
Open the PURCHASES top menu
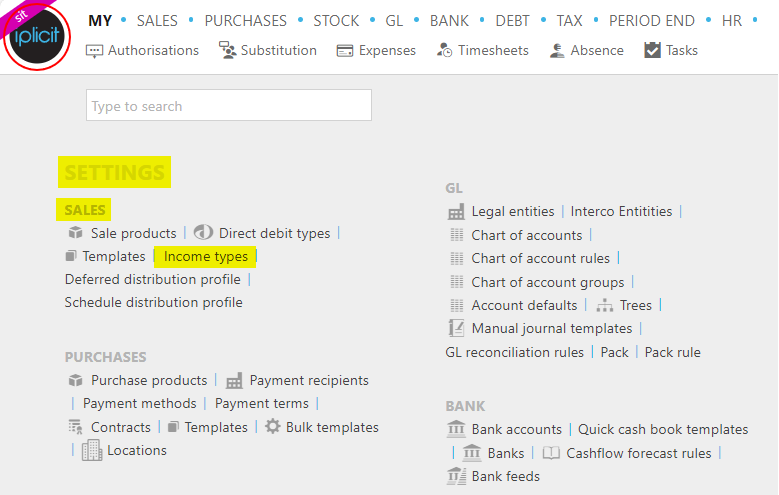(x=245, y=21)
